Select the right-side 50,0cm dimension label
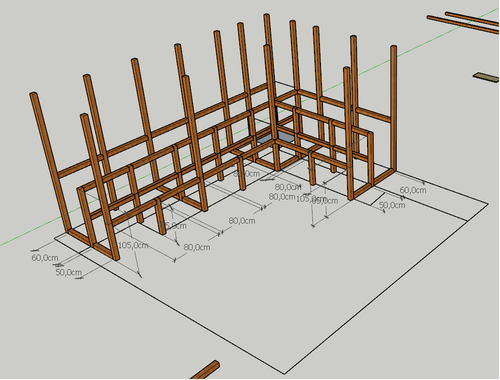This screenshot has height=380, width=500. click(x=392, y=205)
